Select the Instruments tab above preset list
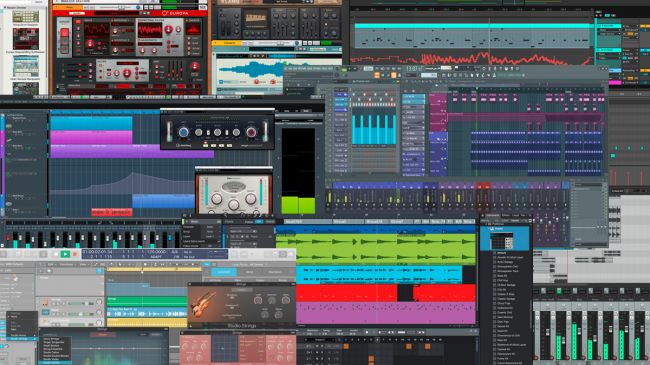The image size is (650, 365). [492, 215]
